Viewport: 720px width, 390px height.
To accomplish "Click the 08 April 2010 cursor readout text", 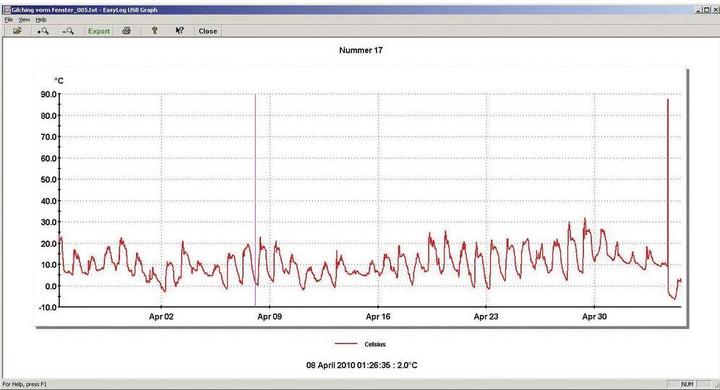I will pos(361,366).
